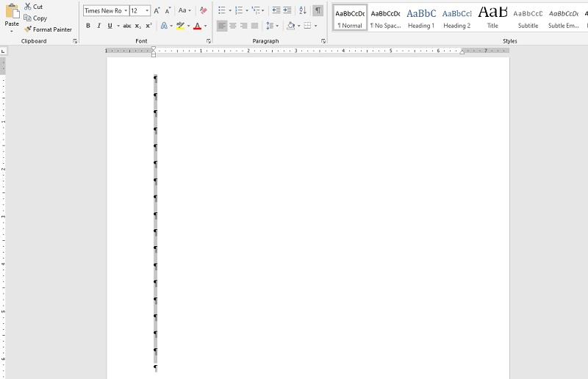Center align the paragraph text
This screenshot has width=588, height=379.
[233, 26]
